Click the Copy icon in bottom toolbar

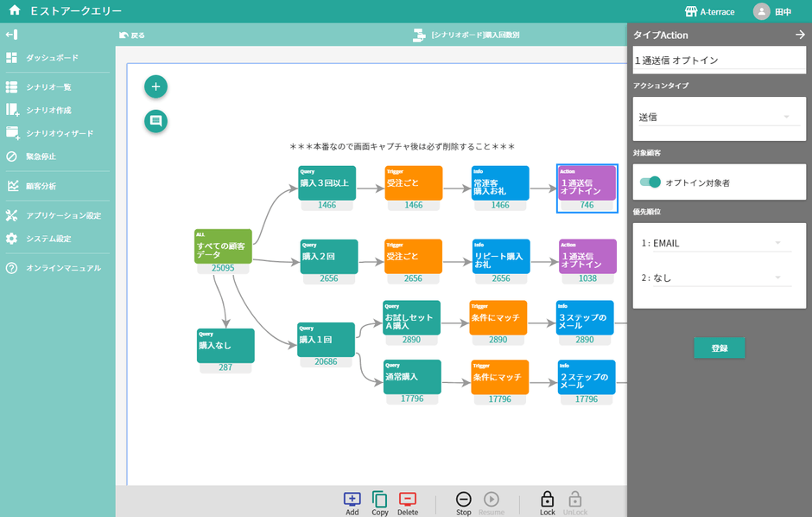tap(379, 499)
